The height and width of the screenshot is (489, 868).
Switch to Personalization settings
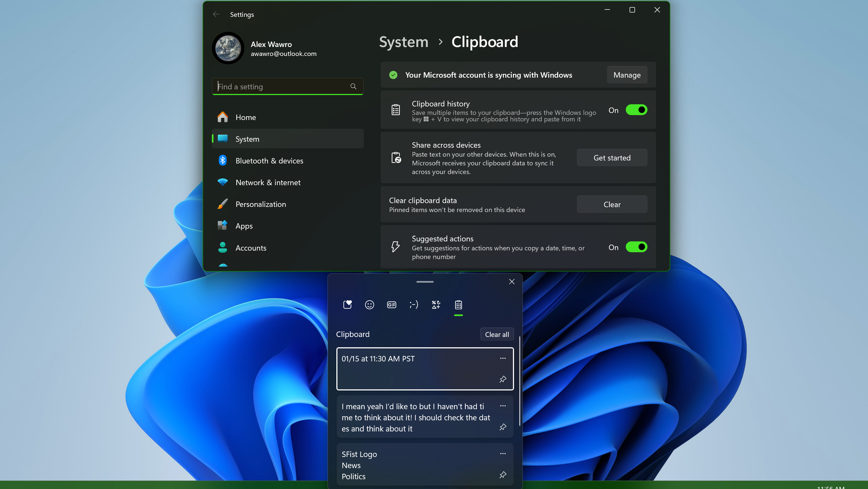coord(261,204)
